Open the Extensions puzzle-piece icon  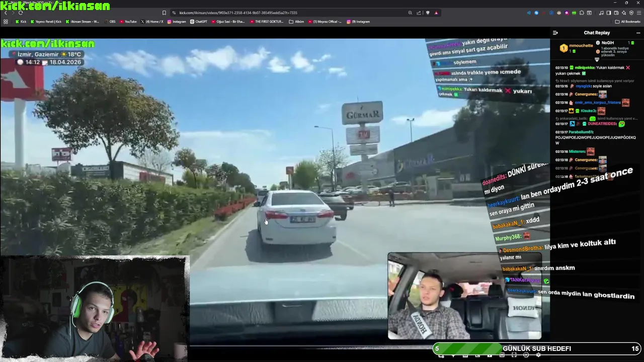coord(582,13)
